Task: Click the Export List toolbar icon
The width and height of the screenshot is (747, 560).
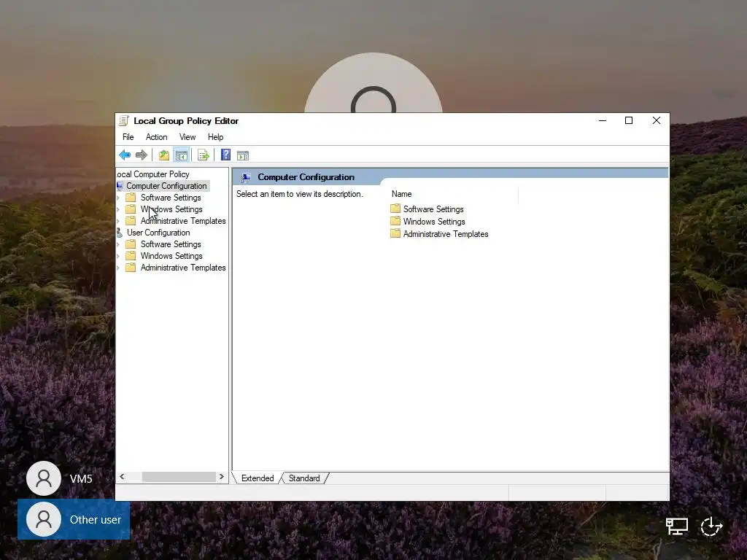Action: [203, 155]
